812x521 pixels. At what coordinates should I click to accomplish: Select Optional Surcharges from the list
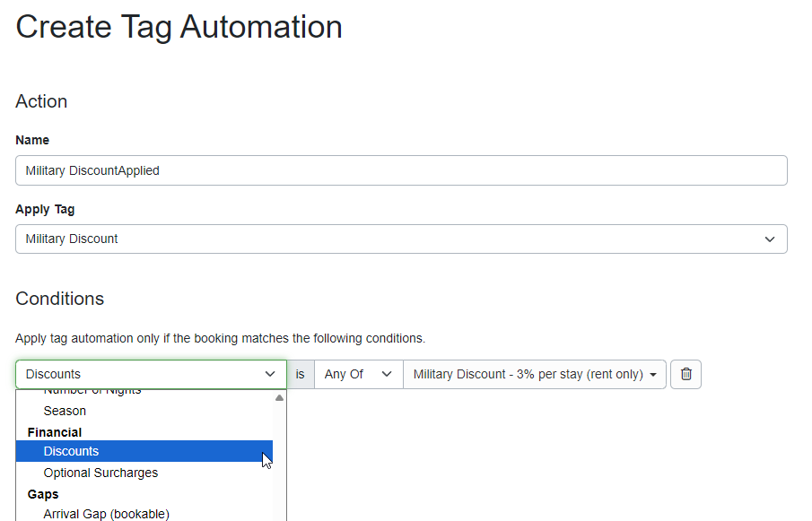click(x=100, y=473)
